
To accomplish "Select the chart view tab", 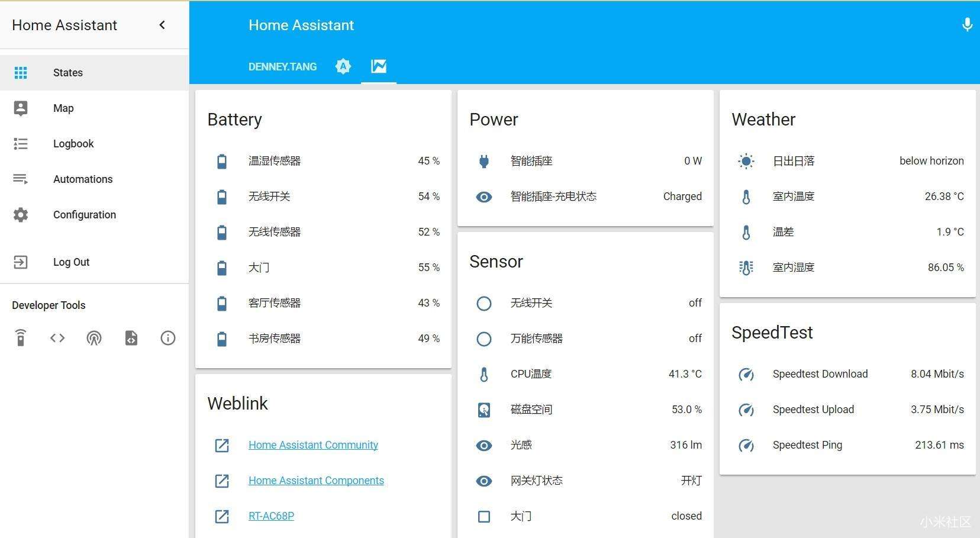I will point(379,66).
